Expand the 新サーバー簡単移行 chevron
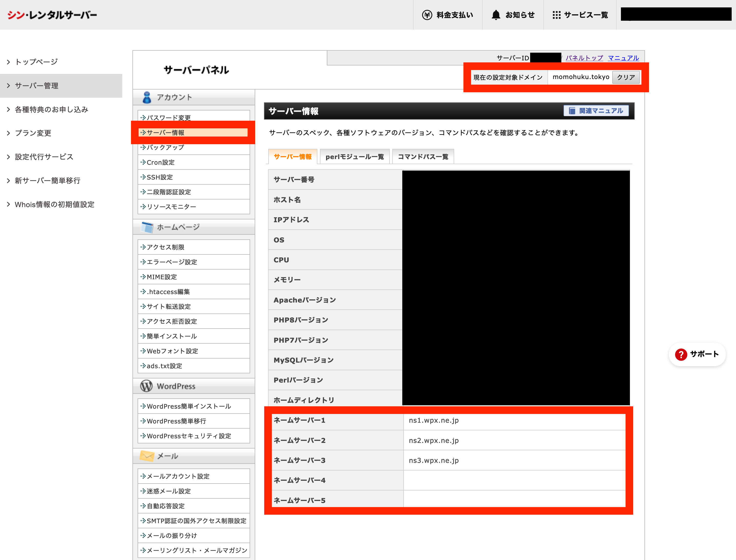 8,181
